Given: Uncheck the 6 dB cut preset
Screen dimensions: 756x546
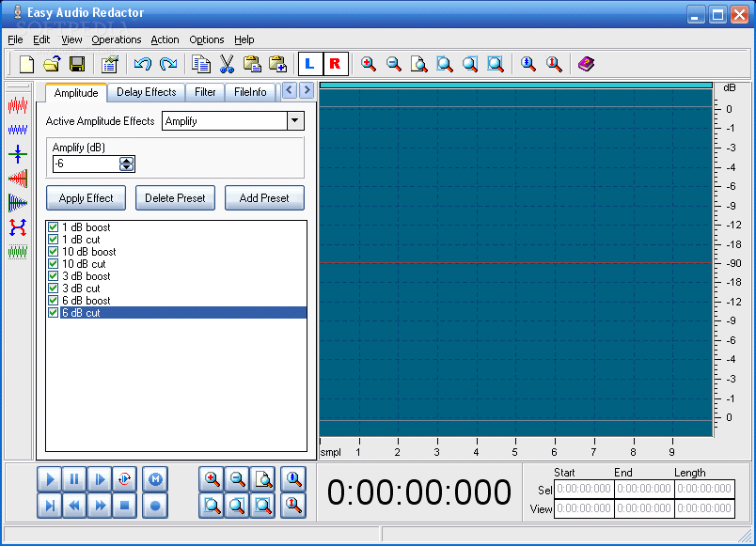Looking at the screenshot, I should point(54,312).
